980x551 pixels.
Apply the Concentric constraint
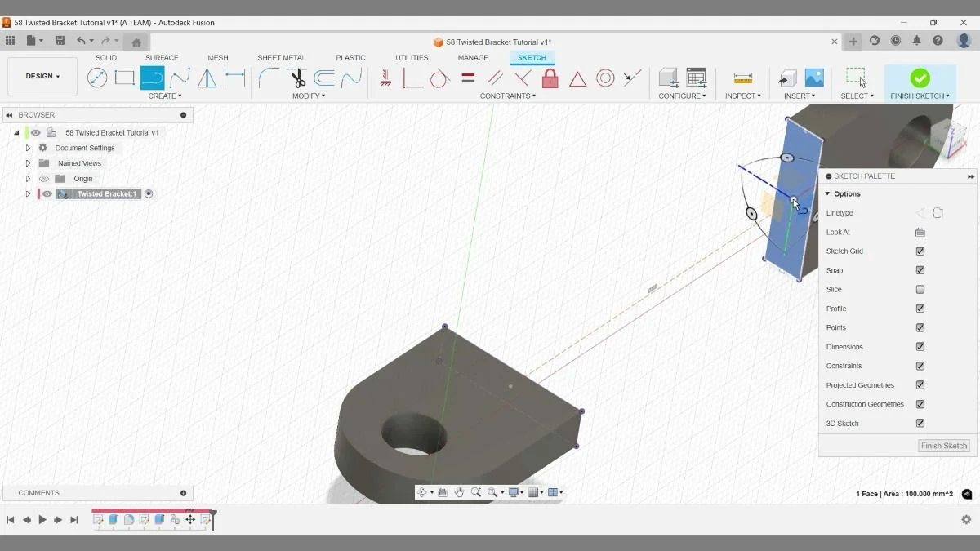point(606,78)
